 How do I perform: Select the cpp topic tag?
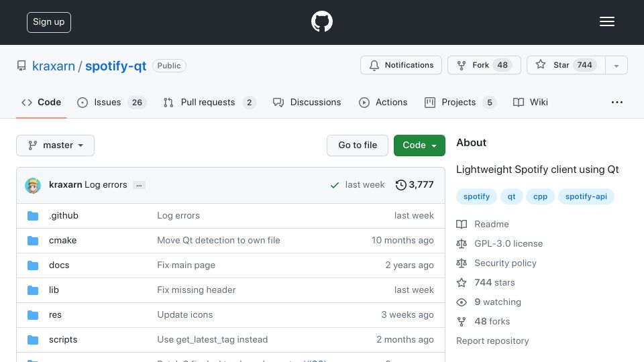(x=540, y=196)
